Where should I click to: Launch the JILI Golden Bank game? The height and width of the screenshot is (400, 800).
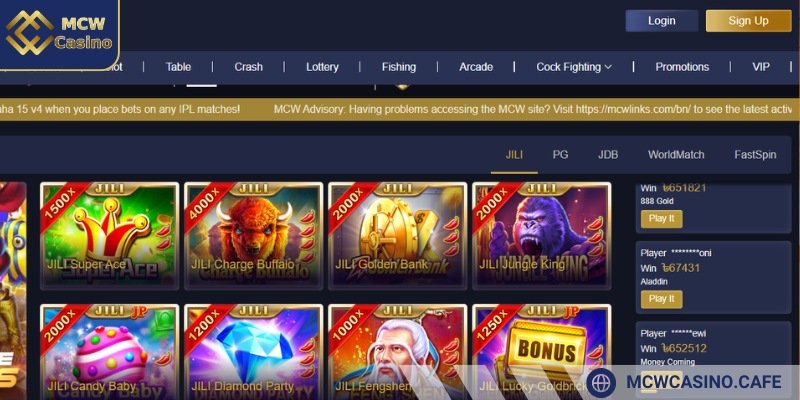[397, 236]
